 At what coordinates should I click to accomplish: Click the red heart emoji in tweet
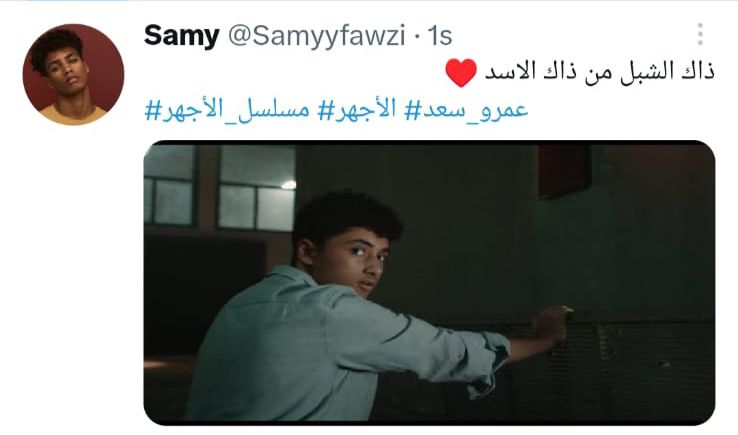tap(461, 72)
